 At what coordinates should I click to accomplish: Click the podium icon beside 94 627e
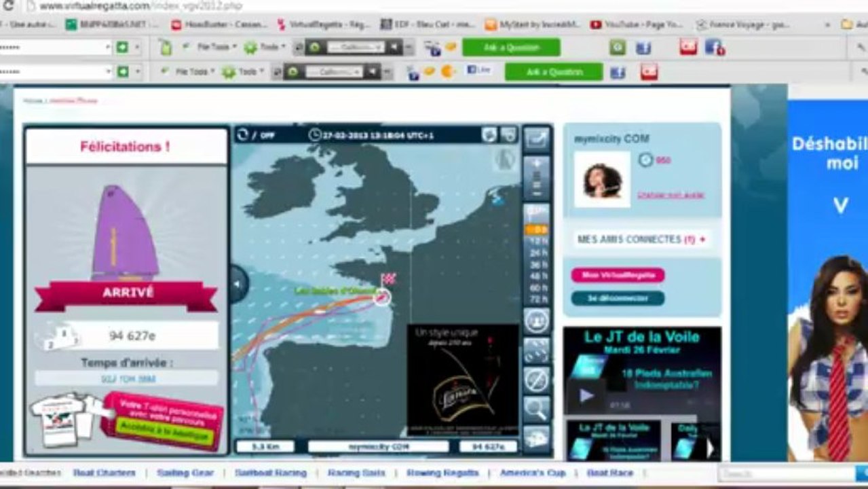(61, 336)
